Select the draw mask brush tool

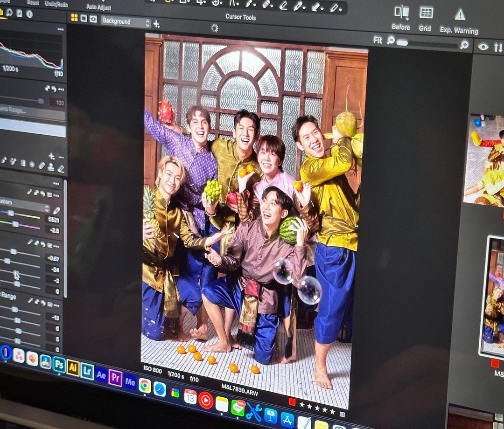[4, 160]
